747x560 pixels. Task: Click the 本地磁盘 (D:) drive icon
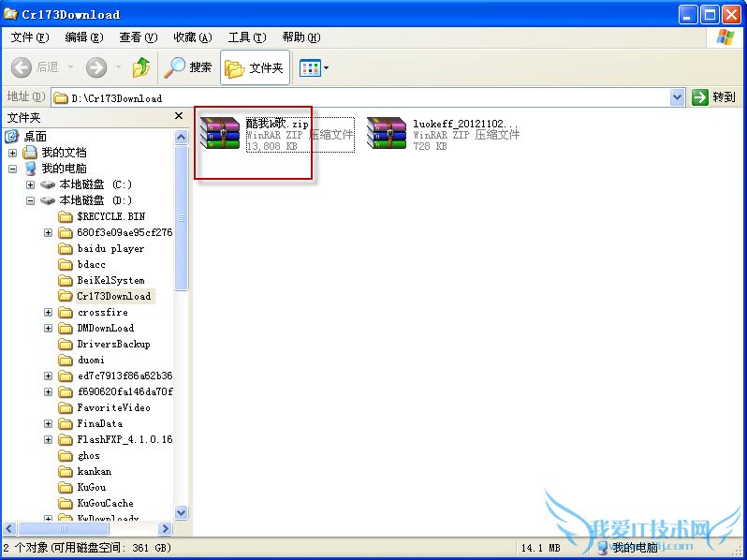tap(48, 200)
